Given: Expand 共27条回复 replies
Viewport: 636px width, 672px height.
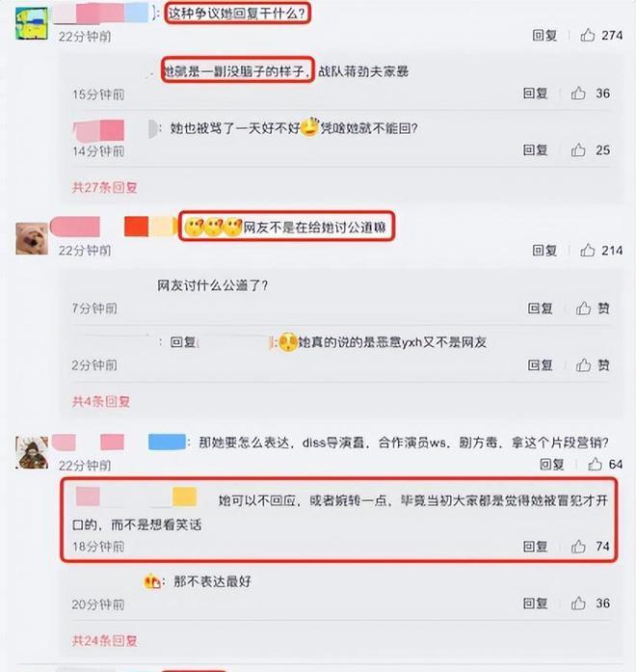Looking at the screenshot, I should 105,187.
